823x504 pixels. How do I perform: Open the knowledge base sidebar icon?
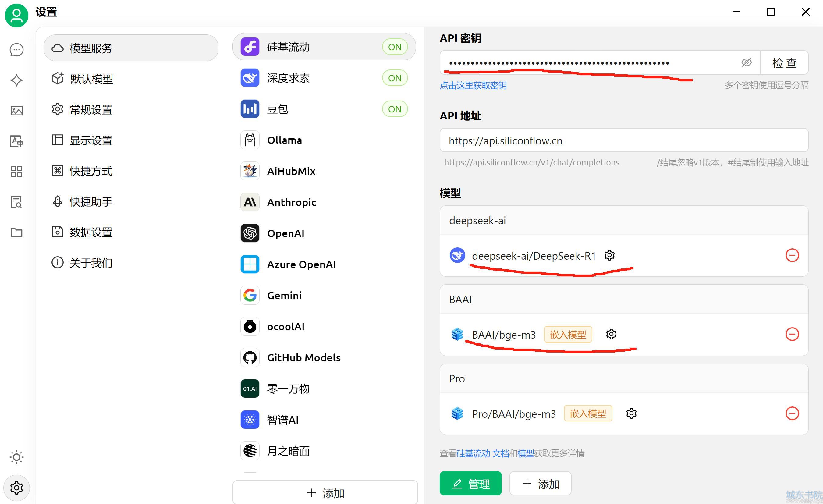tap(16, 202)
